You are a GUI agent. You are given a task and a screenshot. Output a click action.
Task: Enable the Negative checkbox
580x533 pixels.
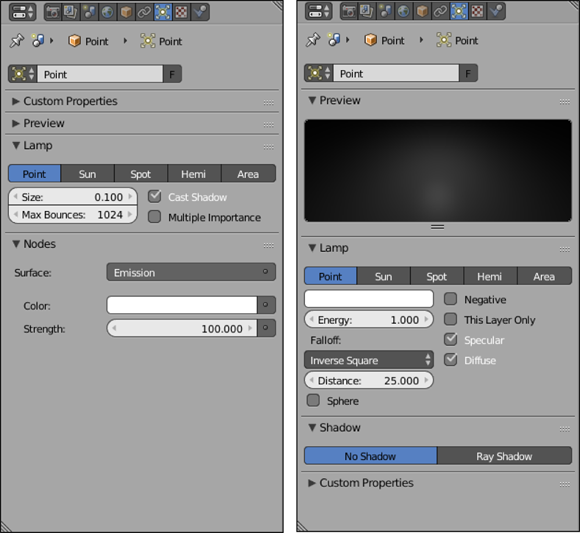point(451,299)
